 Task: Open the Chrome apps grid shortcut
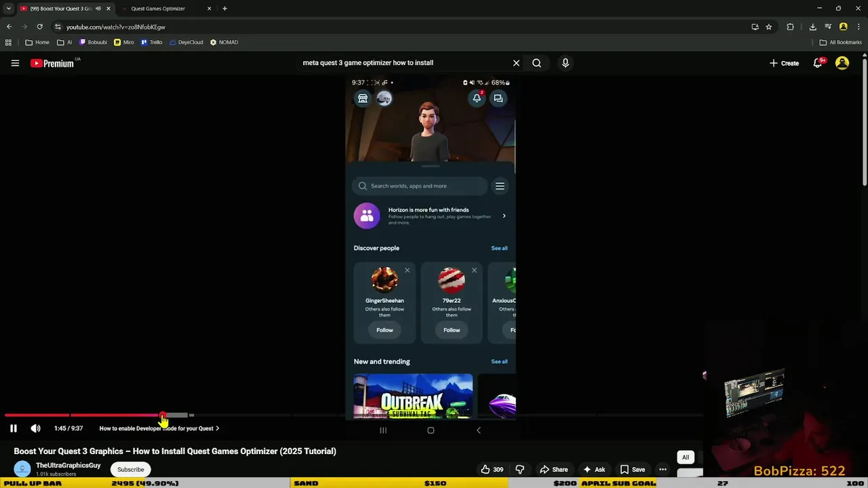(x=8, y=42)
